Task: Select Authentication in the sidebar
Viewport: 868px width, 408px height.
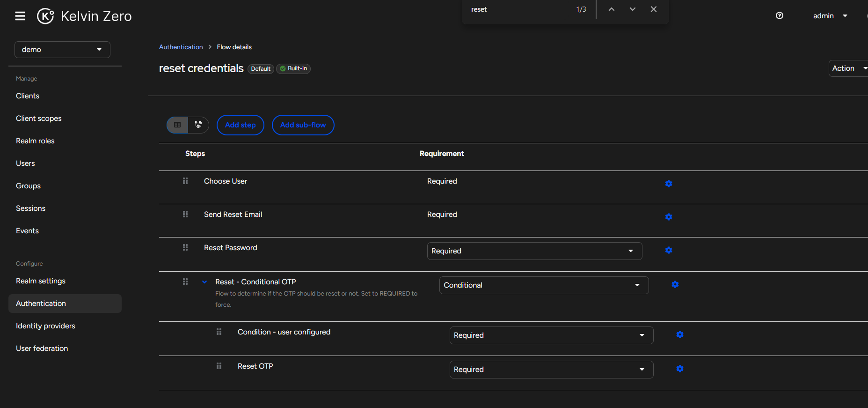Action: click(x=65, y=304)
